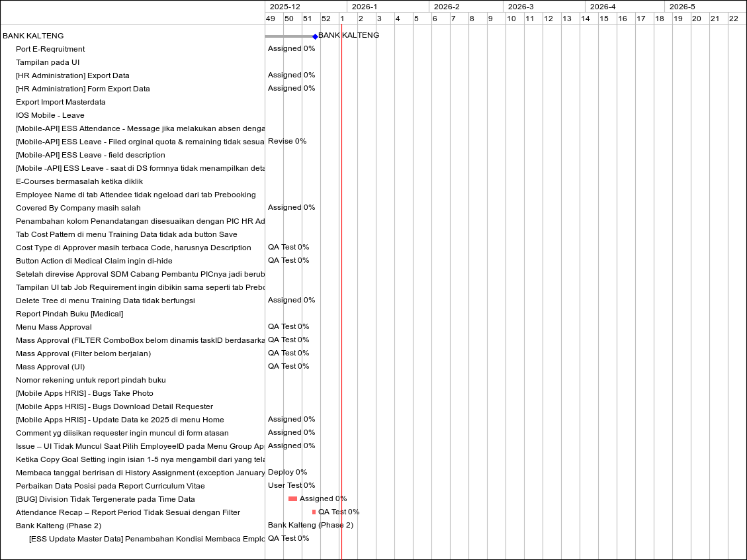Open the Report Pindah Buku [Medical] task

tap(69, 314)
